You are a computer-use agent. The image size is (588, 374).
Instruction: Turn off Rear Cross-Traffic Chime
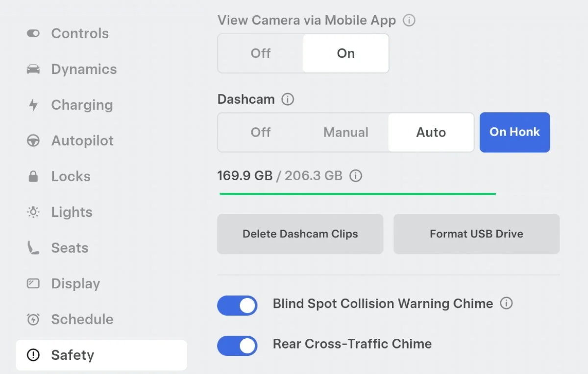tap(237, 346)
